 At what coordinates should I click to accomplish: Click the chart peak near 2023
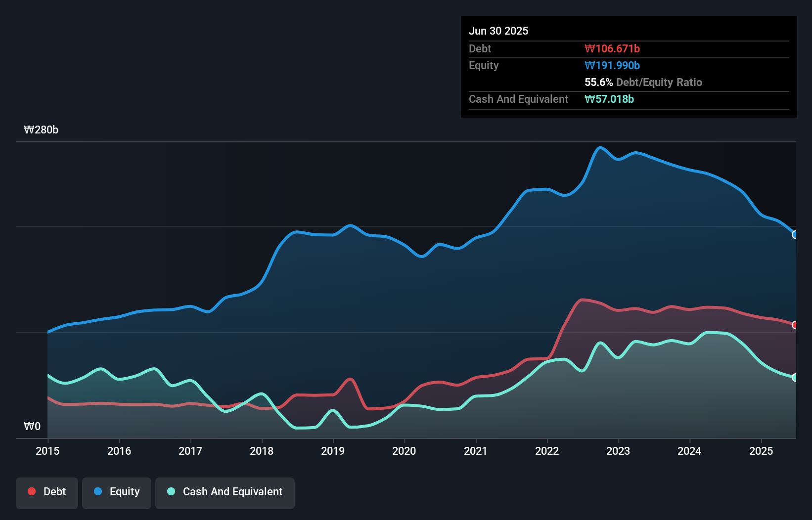[x=601, y=148]
